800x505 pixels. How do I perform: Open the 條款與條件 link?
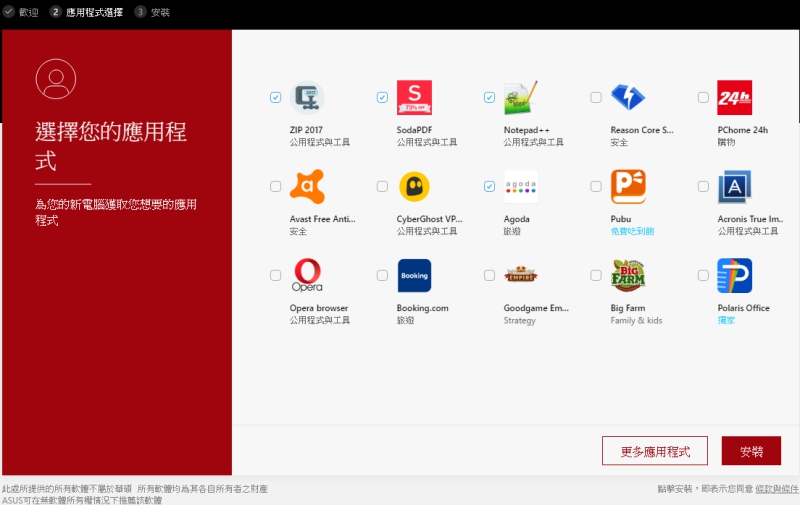777,489
